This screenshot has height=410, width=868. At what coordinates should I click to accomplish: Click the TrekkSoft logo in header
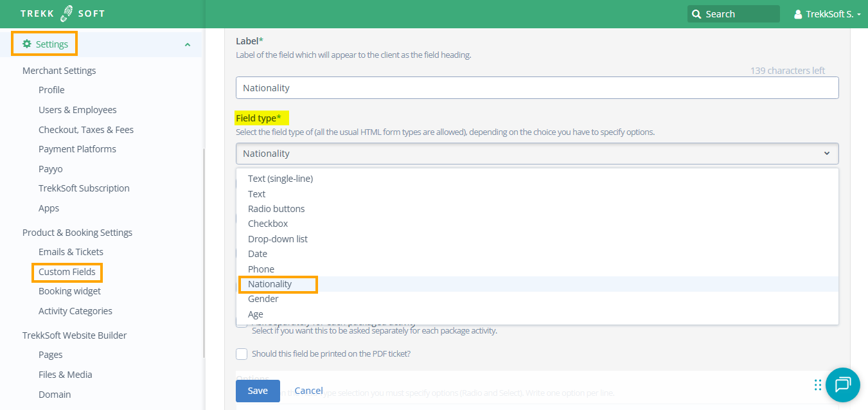62,13
